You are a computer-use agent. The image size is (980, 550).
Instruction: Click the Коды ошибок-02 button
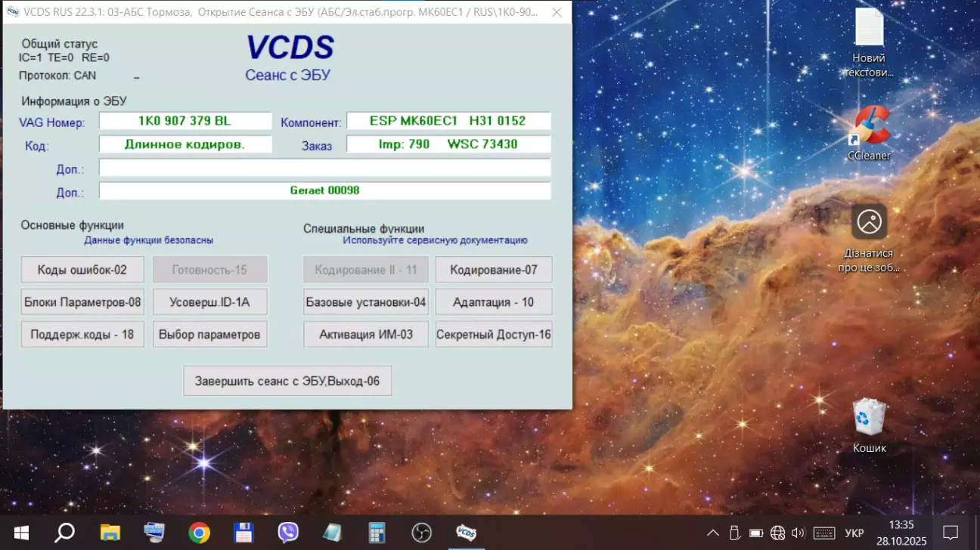82,270
